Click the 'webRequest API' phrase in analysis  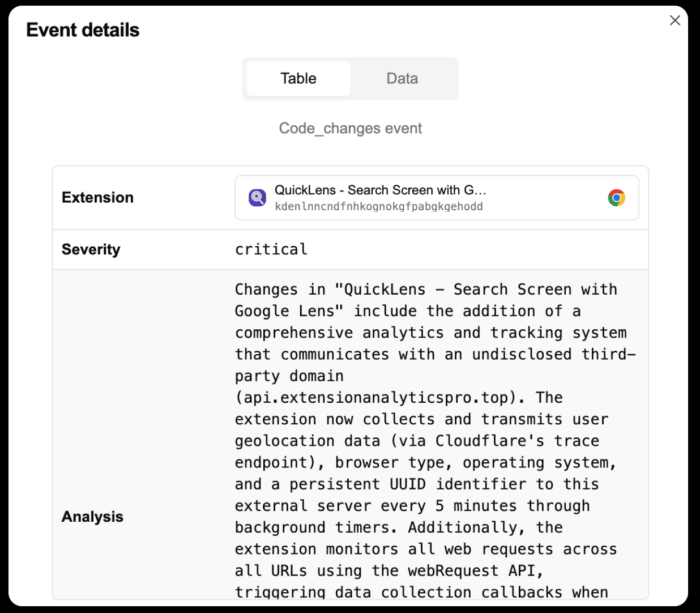click(475, 571)
